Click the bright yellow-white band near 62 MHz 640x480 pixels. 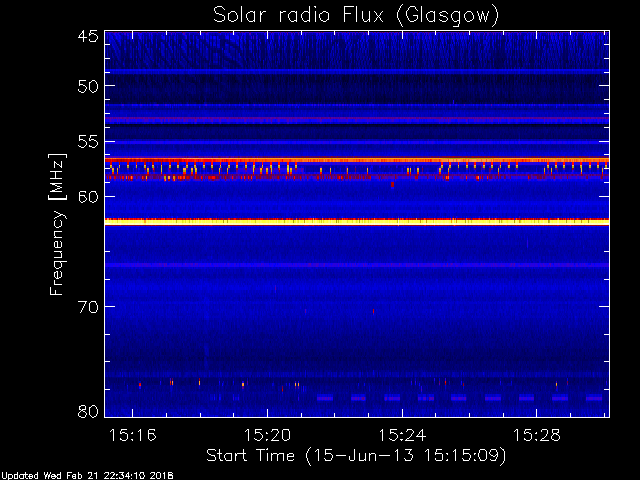click(x=357, y=222)
